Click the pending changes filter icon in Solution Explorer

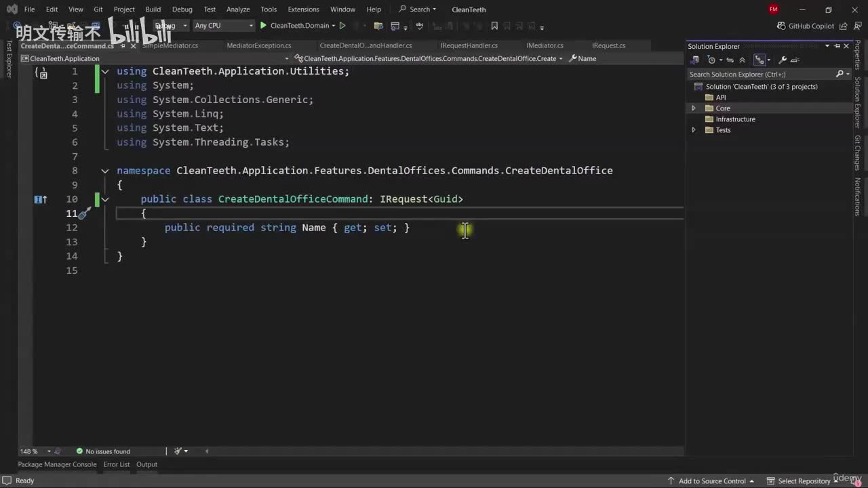[x=711, y=60]
